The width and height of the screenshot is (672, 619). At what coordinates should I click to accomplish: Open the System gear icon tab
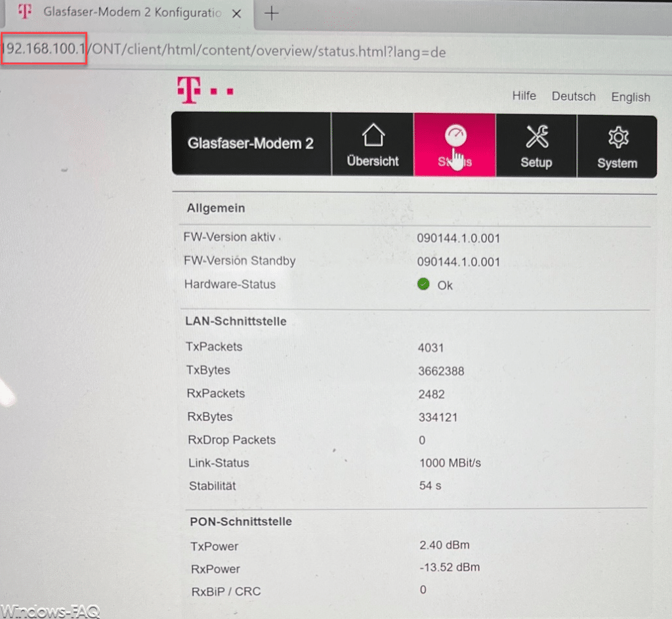(617, 146)
